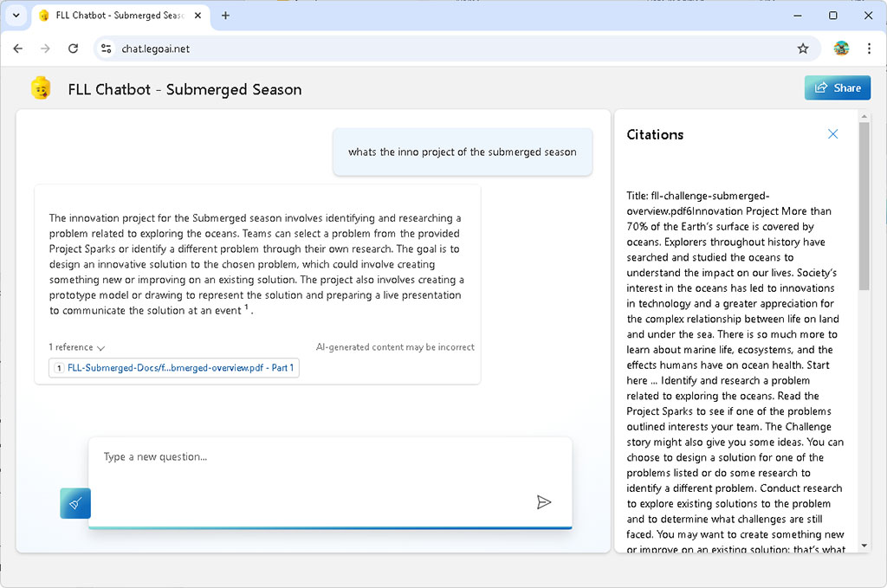The width and height of the screenshot is (887, 588).
Task: Click the Citations heading
Action: click(655, 134)
